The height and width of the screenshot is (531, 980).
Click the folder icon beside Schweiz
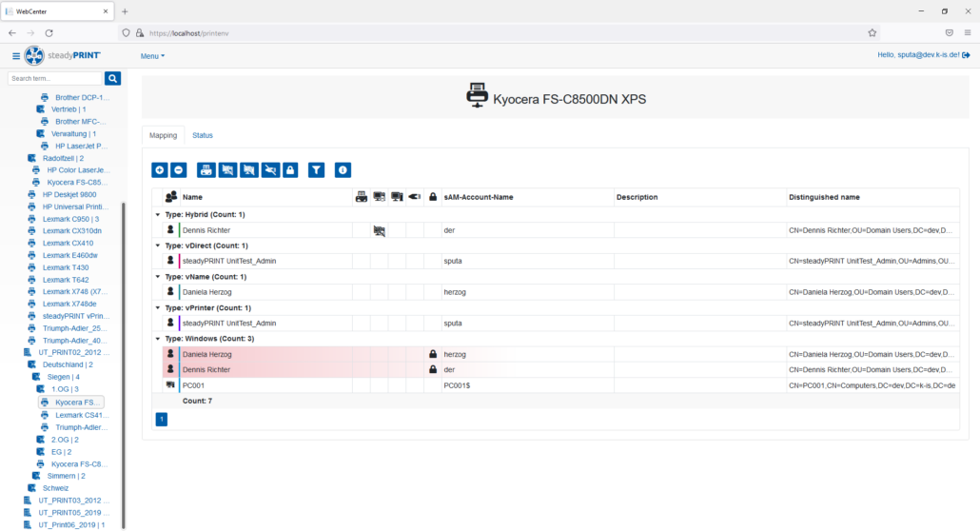point(32,488)
